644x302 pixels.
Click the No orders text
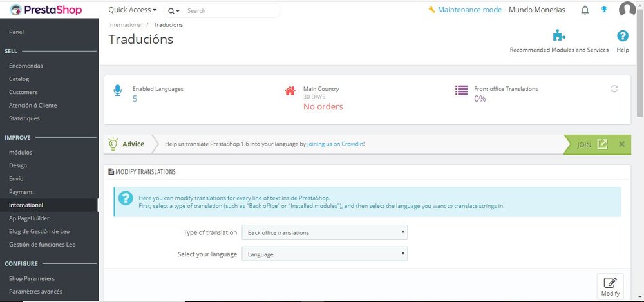pos(323,107)
